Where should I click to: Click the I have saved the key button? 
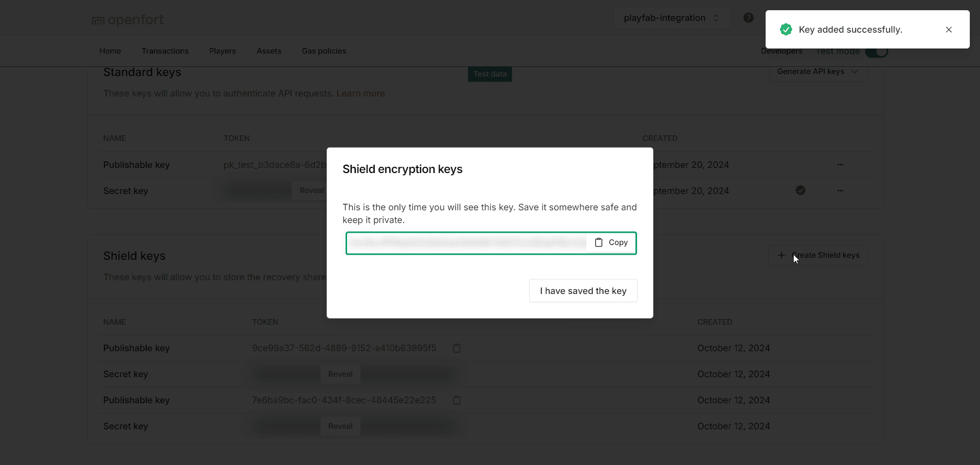pos(583,290)
